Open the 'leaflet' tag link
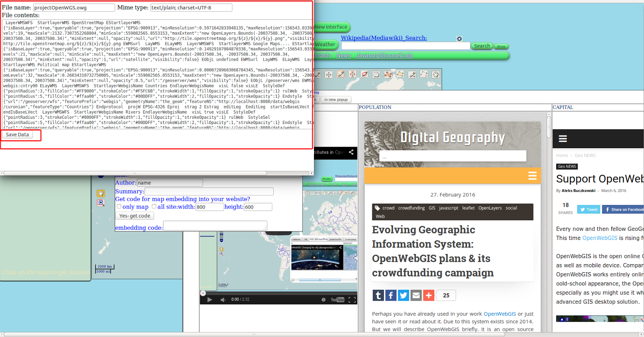The width and height of the screenshot is (644, 337). point(468,208)
